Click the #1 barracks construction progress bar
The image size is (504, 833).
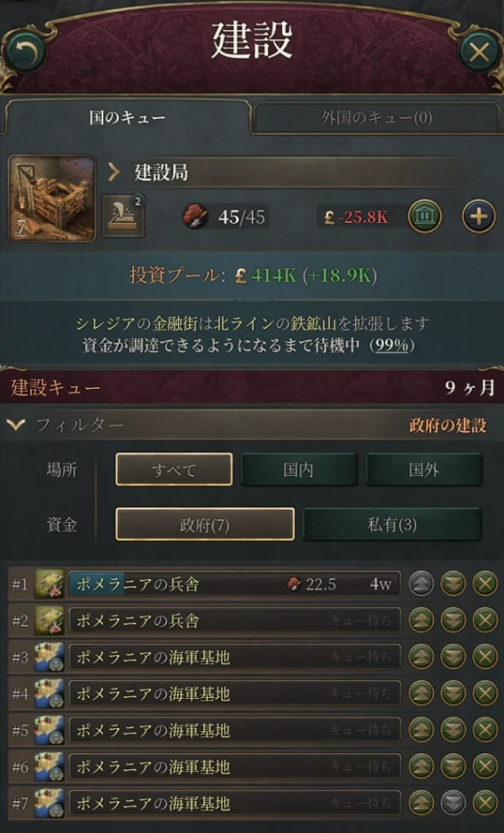[234, 584]
